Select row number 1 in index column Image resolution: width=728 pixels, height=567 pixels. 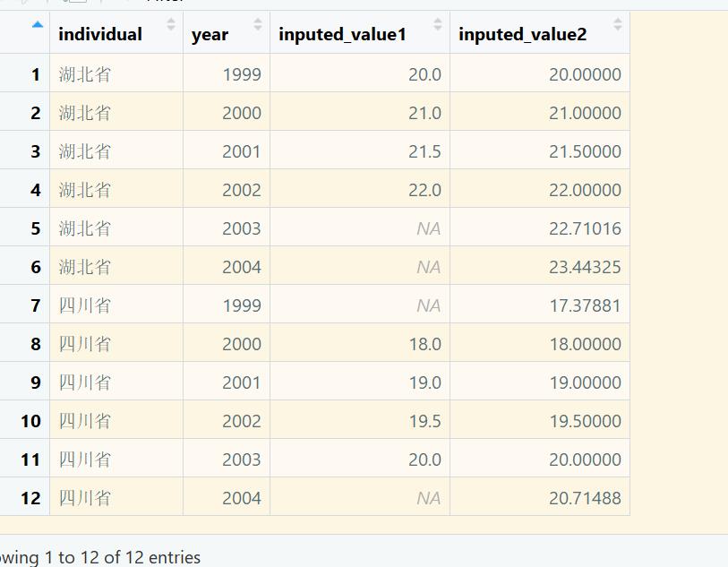click(x=36, y=74)
